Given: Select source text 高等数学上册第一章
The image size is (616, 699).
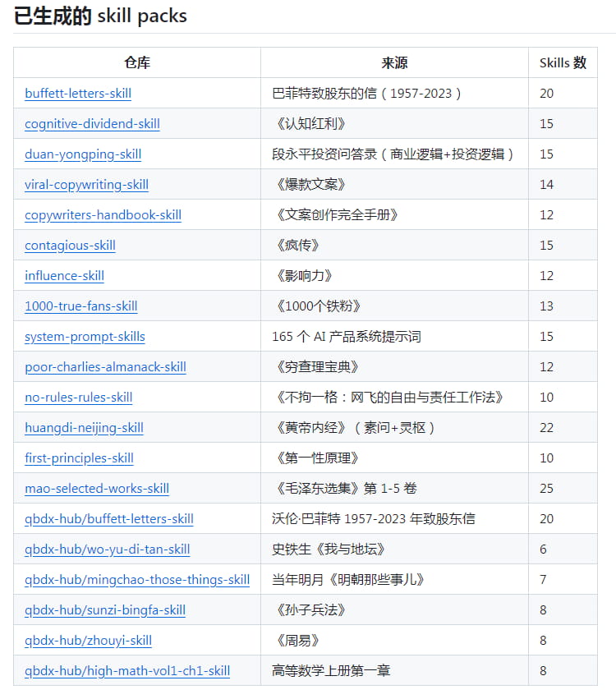Looking at the screenshot, I should (x=331, y=670).
